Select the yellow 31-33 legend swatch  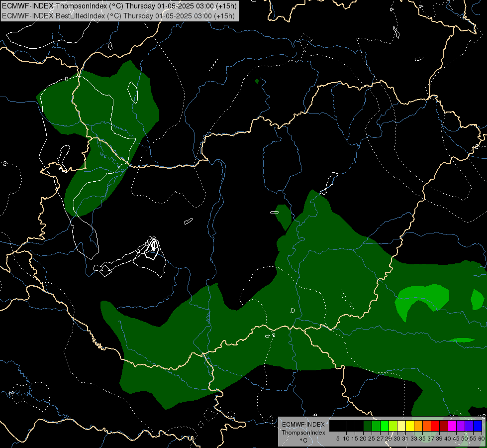[410, 426]
